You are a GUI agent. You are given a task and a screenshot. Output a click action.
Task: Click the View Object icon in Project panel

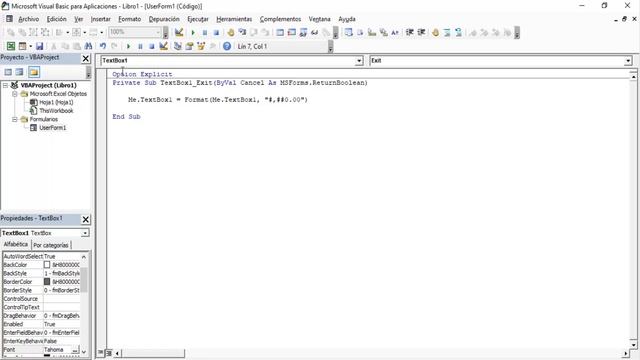[19, 72]
